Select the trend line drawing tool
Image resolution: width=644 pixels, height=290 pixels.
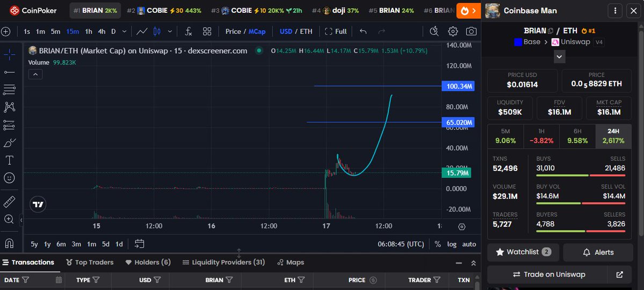pos(9,73)
